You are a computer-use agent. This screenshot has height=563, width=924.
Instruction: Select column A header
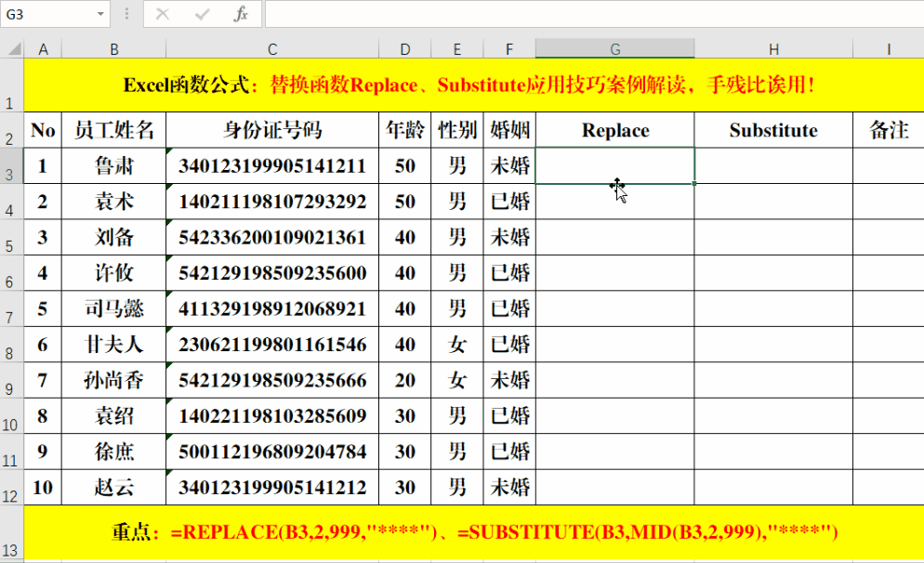pyautogui.click(x=43, y=49)
